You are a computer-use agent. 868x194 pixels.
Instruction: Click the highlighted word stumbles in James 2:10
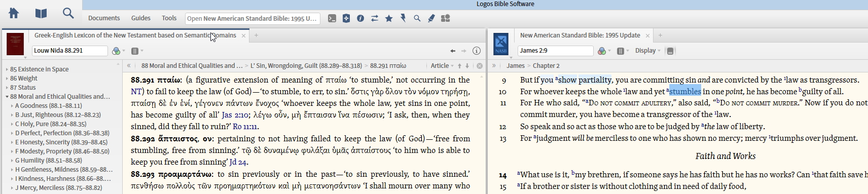[685, 92]
